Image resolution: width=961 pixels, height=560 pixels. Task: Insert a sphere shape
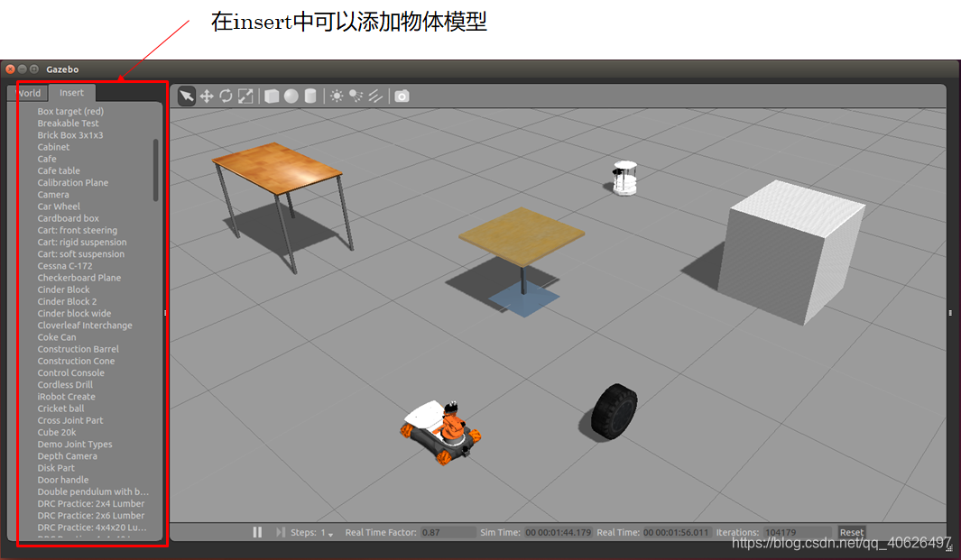291,96
